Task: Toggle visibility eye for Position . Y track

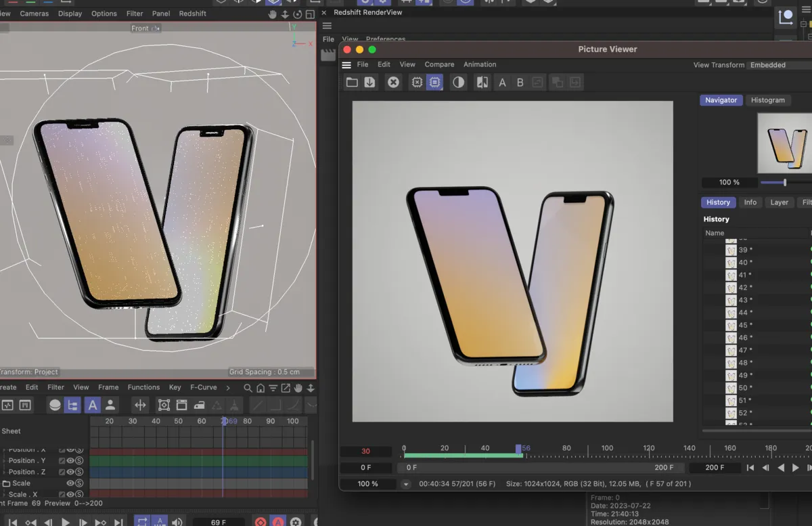Action: [70, 461]
